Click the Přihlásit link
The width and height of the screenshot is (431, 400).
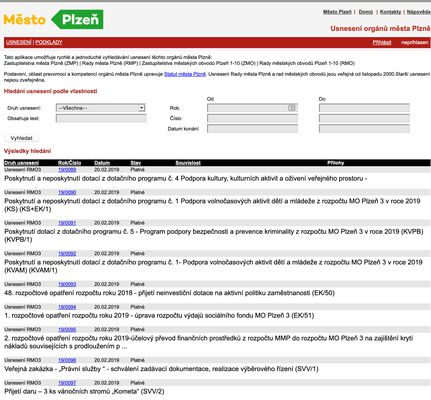pos(382,42)
